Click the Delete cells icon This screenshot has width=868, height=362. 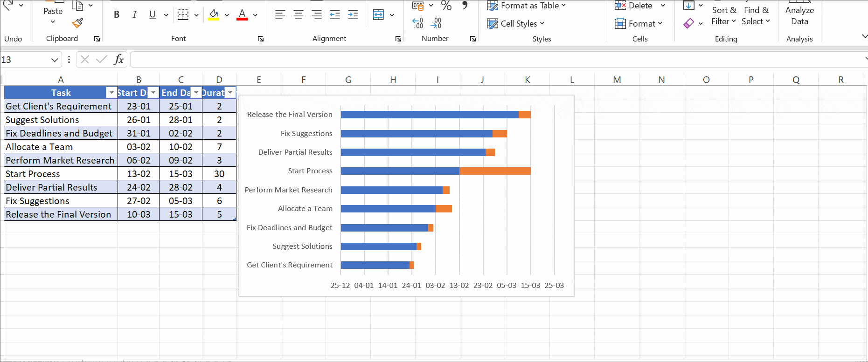coord(620,6)
